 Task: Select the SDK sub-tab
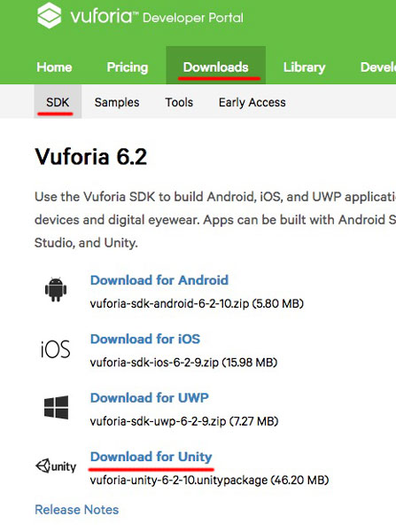coord(58,102)
